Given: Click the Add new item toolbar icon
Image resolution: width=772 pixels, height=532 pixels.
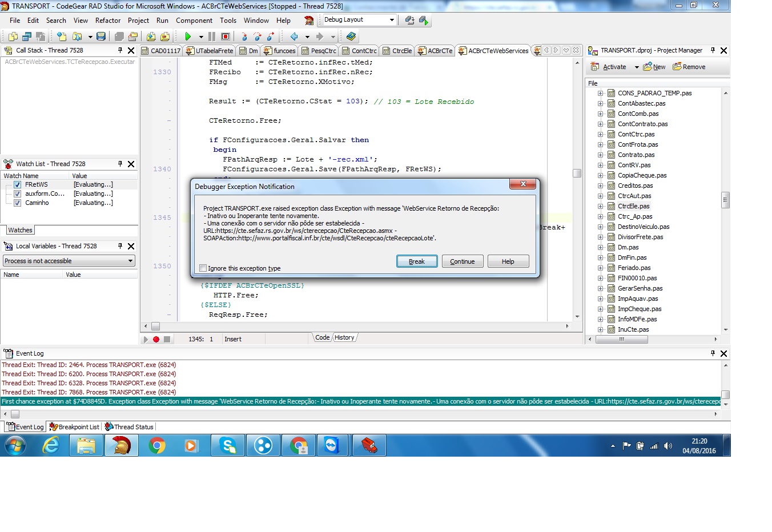Looking at the screenshot, I should [x=61, y=37].
